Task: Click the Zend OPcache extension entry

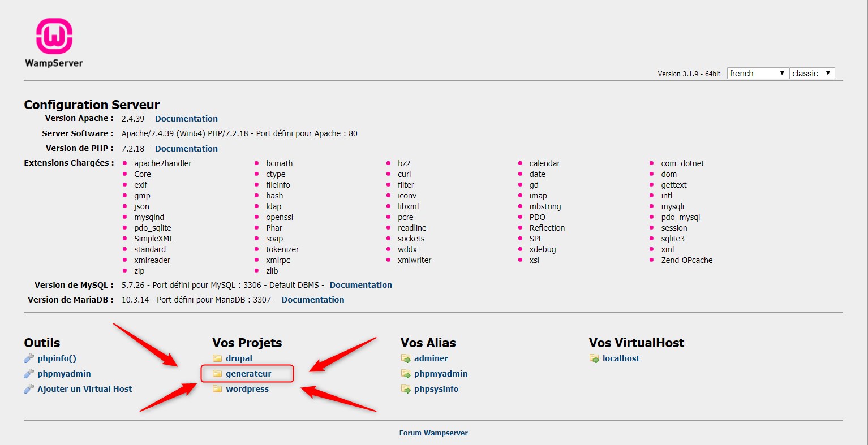Action: 687,260
